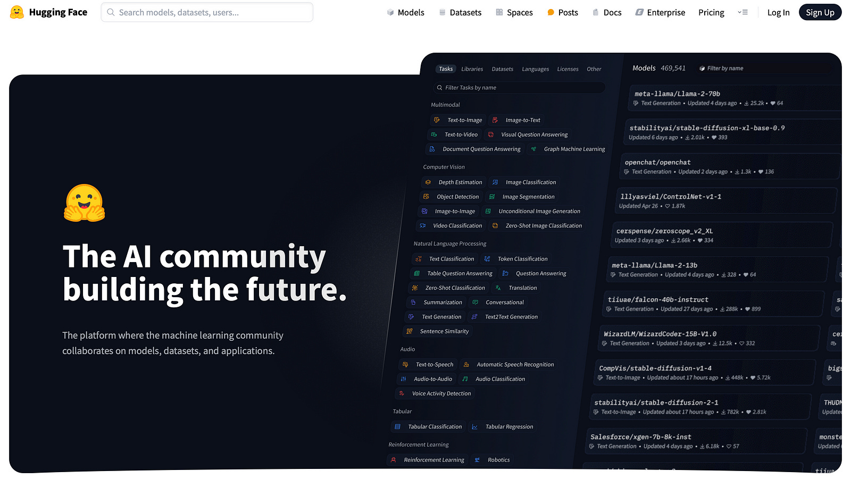Open Pricing in the top navigation
This screenshot has width=851, height=504.
point(711,12)
